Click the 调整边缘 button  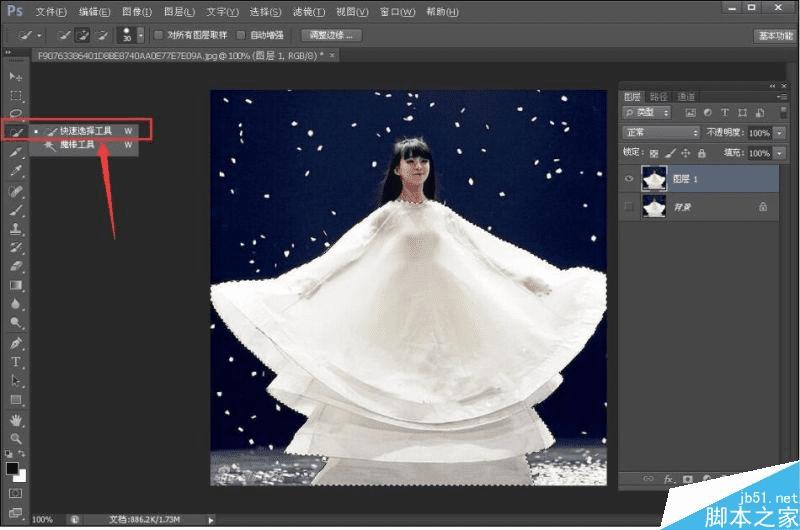pos(330,35)
